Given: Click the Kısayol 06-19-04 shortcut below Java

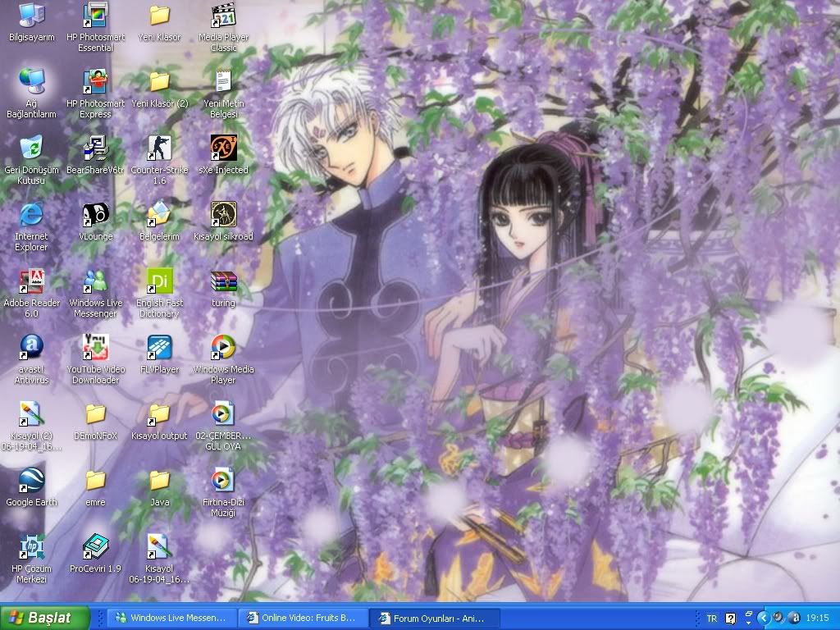Looking at the screenshot, I should point(160,558).
